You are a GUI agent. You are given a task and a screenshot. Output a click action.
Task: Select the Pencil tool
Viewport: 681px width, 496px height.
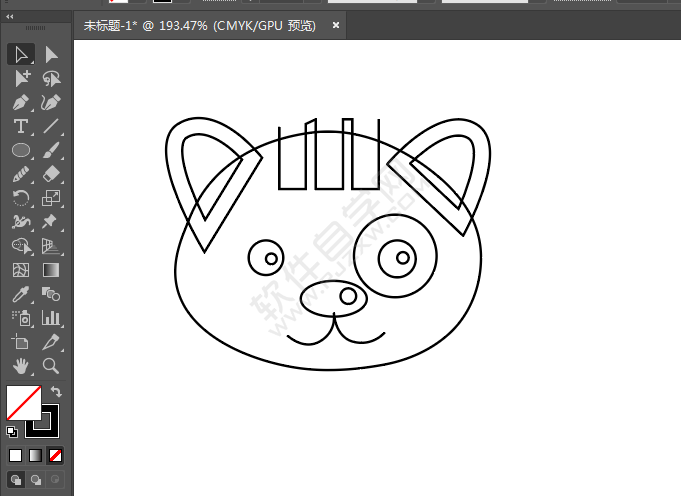click(21, 174)
